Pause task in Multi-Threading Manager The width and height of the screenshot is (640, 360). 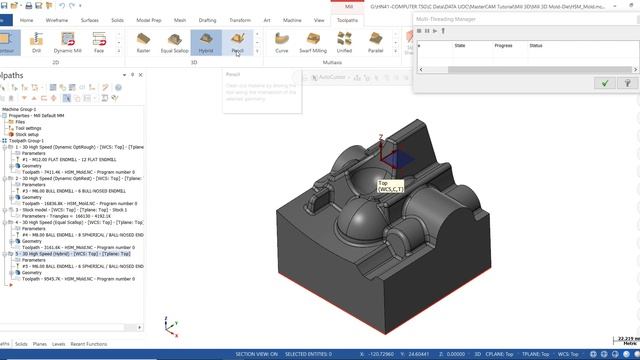pyautogui.click(x=427, y=31)
